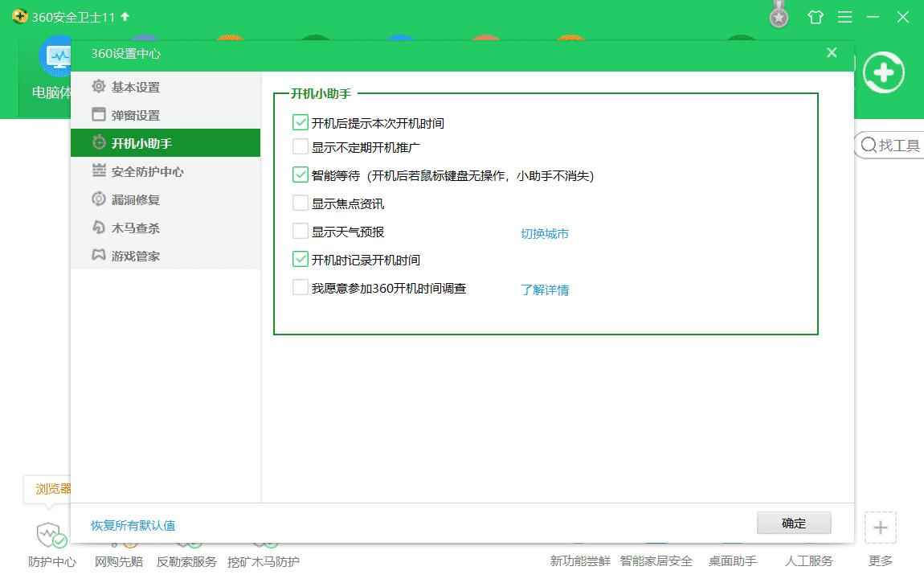
Task: Click the 恢复所有默认值 link
Action: coord(133,526)
